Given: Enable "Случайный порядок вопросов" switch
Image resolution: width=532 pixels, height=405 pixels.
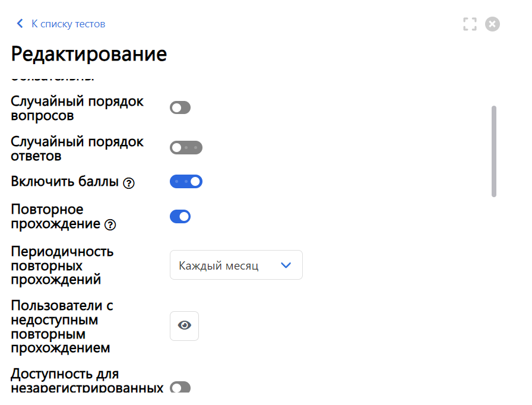Looking at the screenshot, I should tap(180, 107).
